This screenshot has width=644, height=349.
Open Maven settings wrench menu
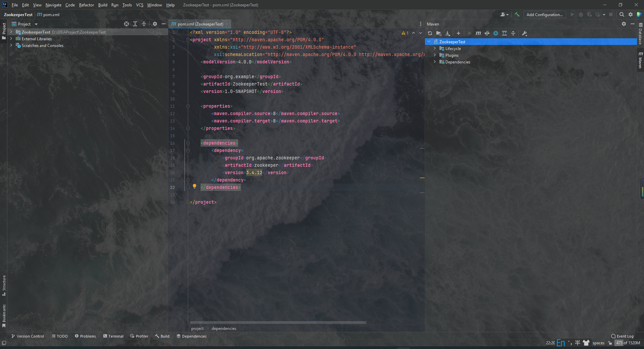point(525,33)
